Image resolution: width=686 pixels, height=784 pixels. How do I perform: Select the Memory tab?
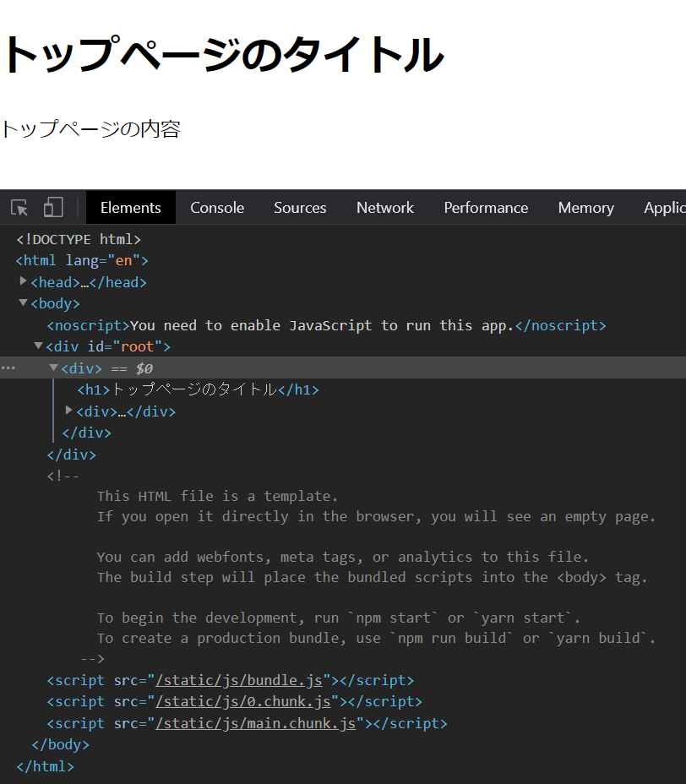pyautogui.click(x=585, y=207)
